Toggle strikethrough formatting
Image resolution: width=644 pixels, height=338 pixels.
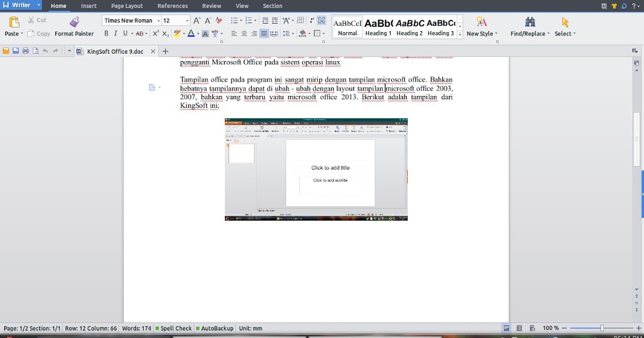[x=139, y=33]
